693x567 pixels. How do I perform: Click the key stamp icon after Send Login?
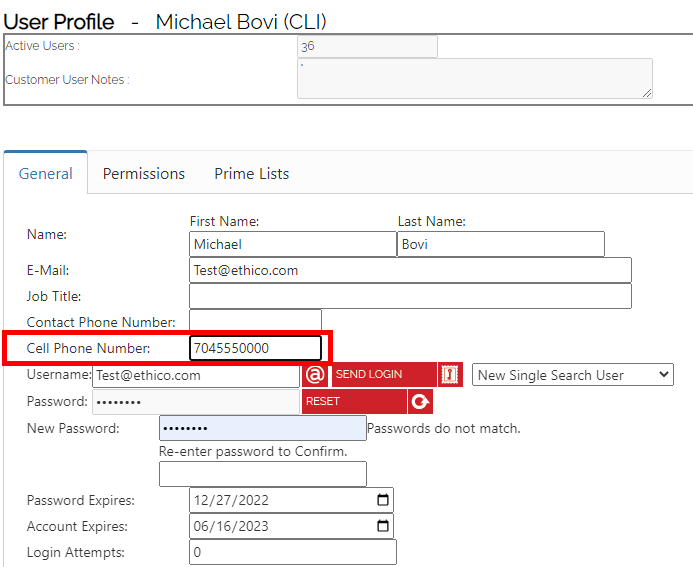click(450, 375)
